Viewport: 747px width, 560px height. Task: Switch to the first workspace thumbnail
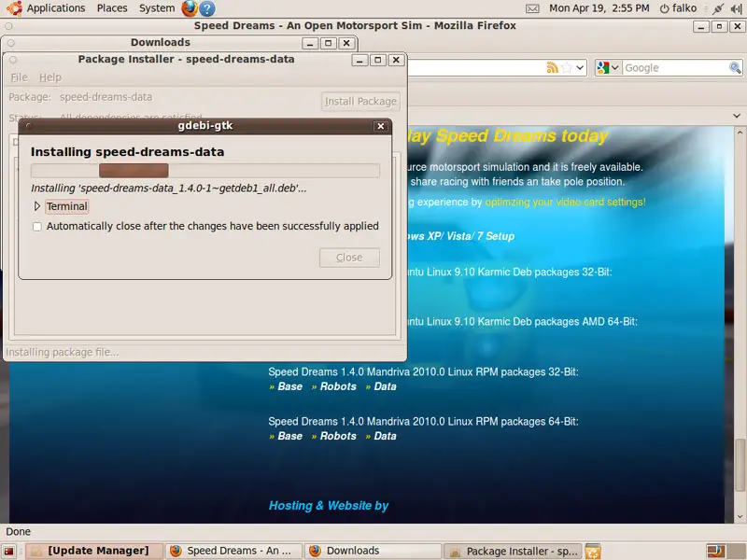click(x=716, y=551)
